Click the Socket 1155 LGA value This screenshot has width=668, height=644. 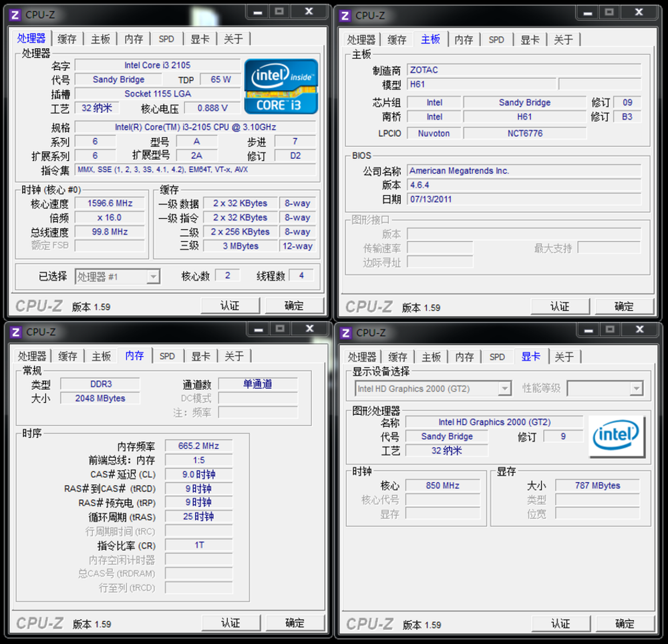pos(157,94)
